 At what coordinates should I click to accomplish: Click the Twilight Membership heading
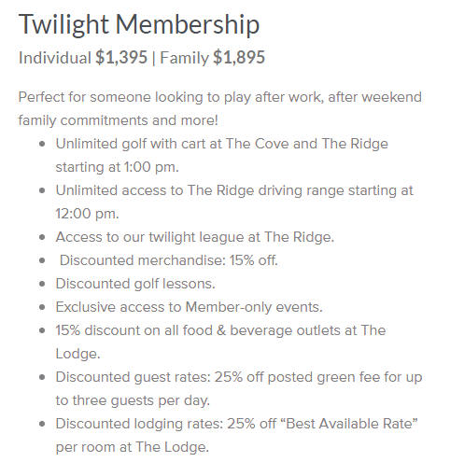(139, 24)
